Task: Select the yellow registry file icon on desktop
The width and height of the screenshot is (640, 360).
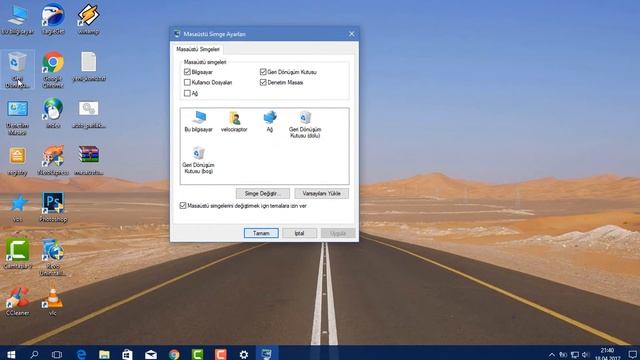Action: coord(17,161)
